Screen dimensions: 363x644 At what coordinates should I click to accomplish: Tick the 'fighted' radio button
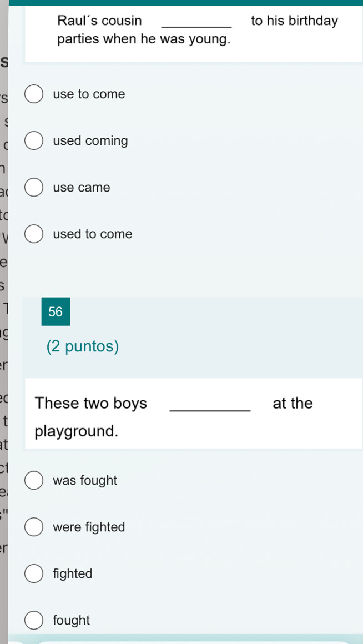(34, 573)
